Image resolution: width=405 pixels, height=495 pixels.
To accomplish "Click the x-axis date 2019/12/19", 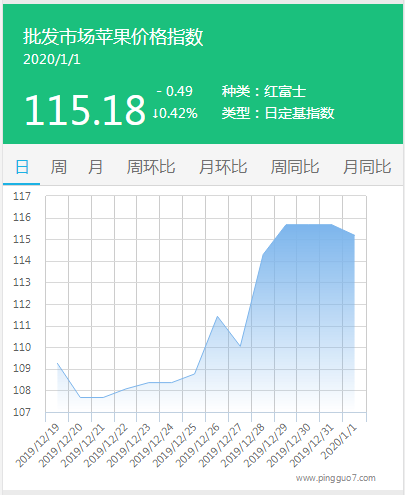I will [37, 445].
